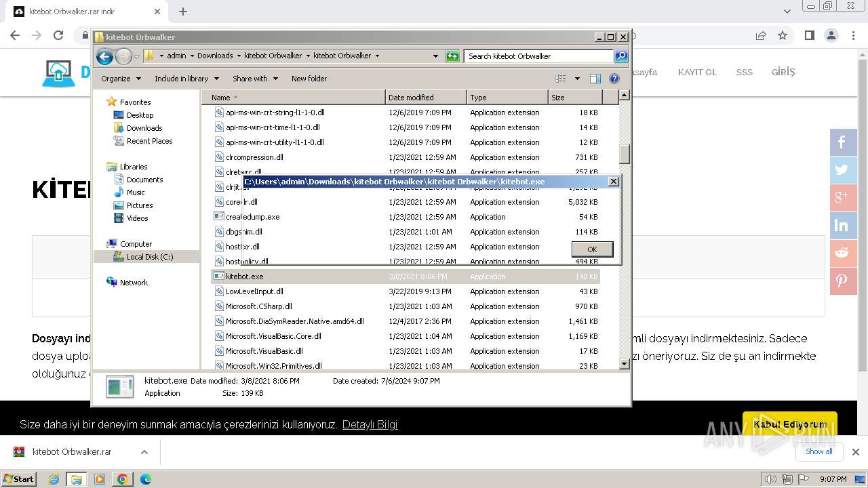Open the Organize menu

(x=121, y=79)
